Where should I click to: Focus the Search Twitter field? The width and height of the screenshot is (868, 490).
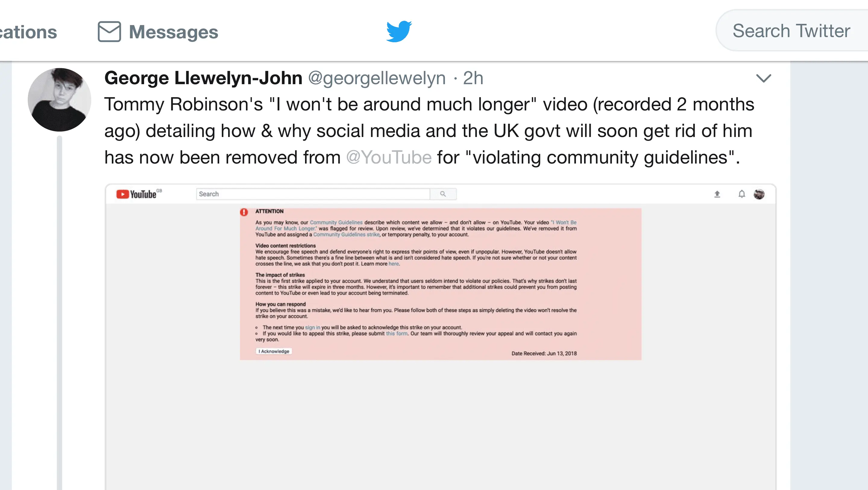tap(792, 31)
